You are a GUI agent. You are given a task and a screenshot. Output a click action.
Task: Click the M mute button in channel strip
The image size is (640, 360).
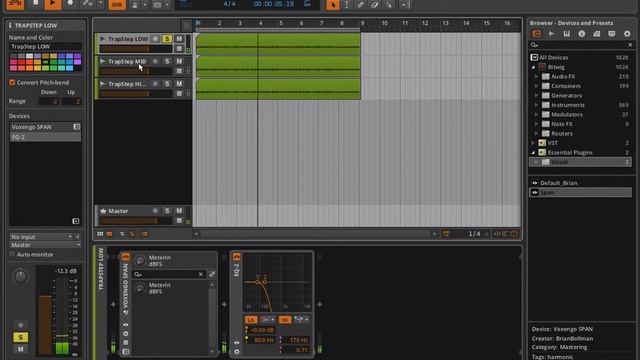coord(20,349)
